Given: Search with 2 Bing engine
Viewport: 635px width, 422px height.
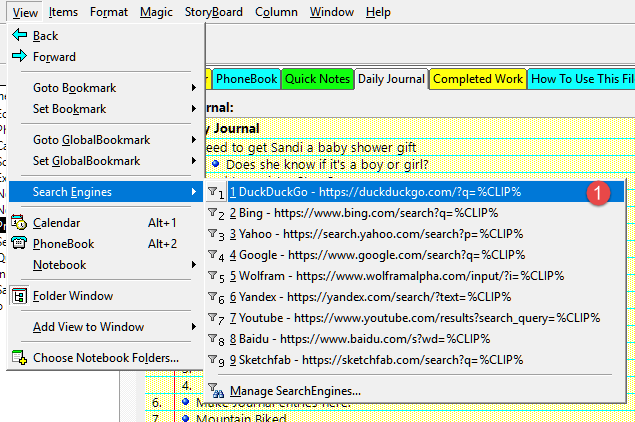Looking at the screenshot, I should tap(415, 213).
